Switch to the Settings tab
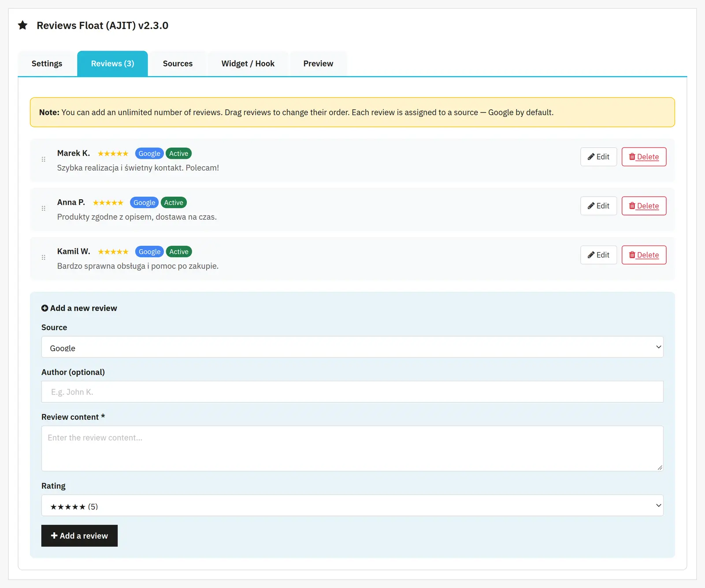Viewport: 705px width, 588px height. 47,63
